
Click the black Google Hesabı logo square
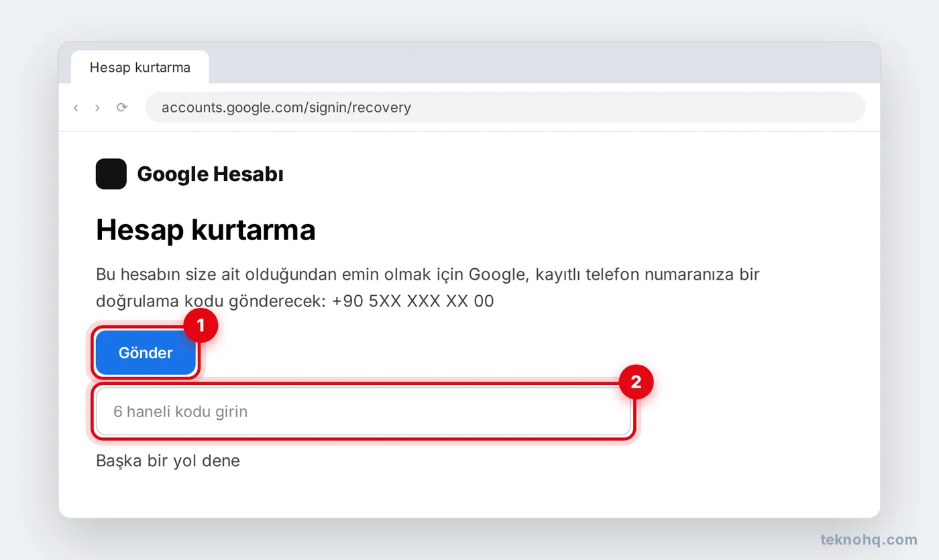tap(111, 174)
